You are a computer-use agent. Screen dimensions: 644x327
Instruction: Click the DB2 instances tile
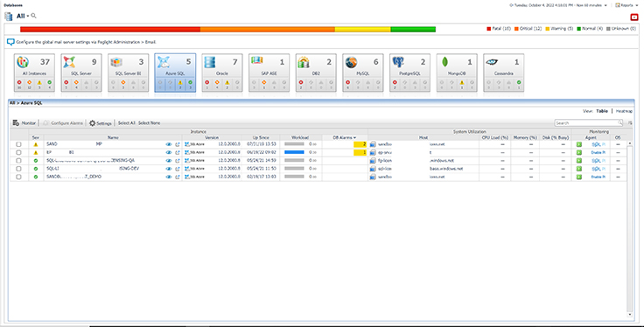(x=316, y=73)
